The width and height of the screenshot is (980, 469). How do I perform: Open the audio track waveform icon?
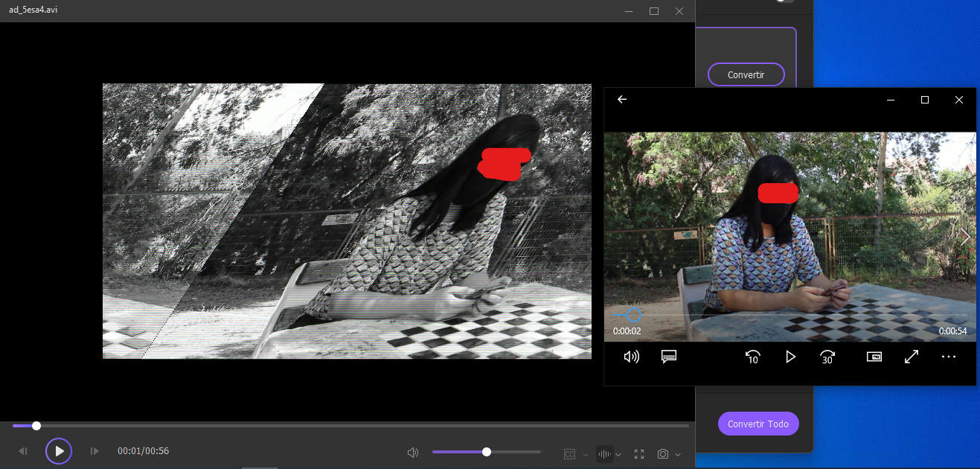[605, 454]
